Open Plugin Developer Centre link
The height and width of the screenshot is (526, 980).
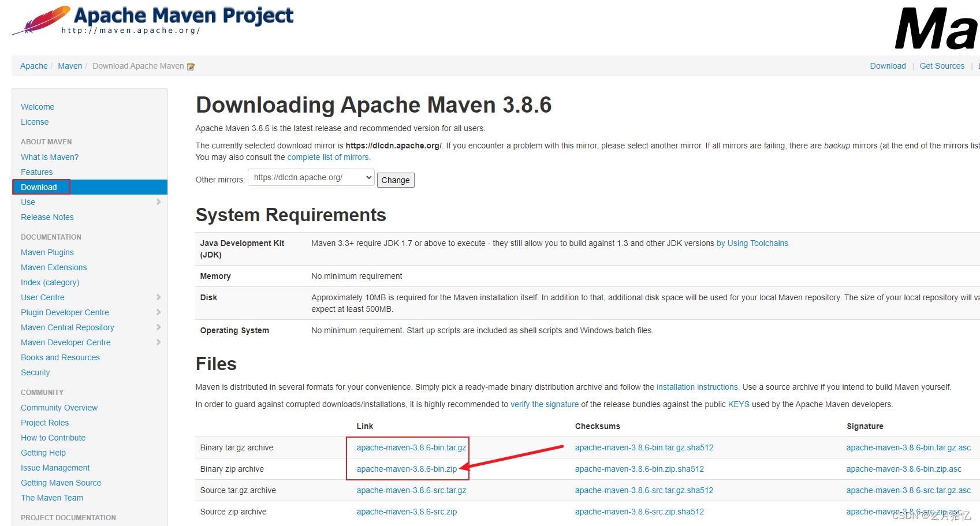[65, 312]
